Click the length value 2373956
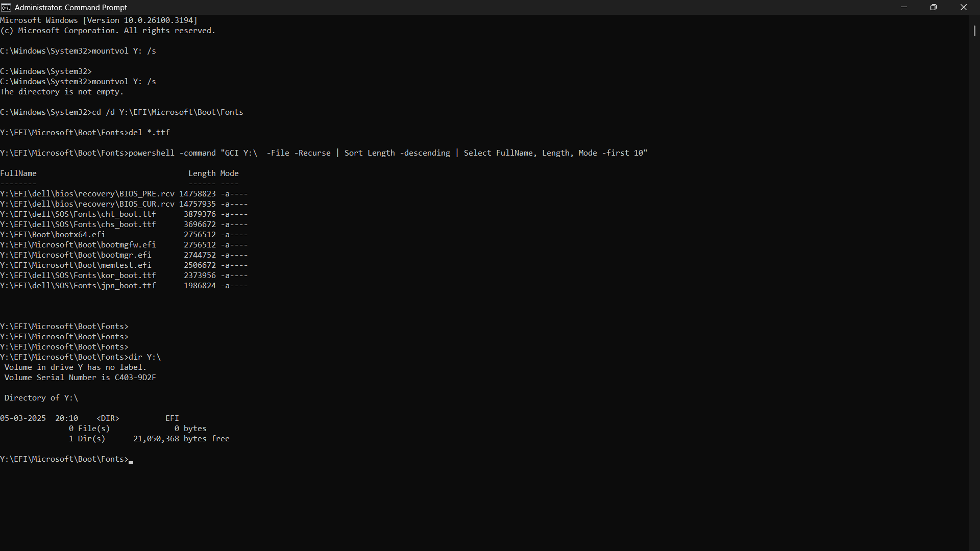This screenshot has height=551, width=980. click(200, 275)
